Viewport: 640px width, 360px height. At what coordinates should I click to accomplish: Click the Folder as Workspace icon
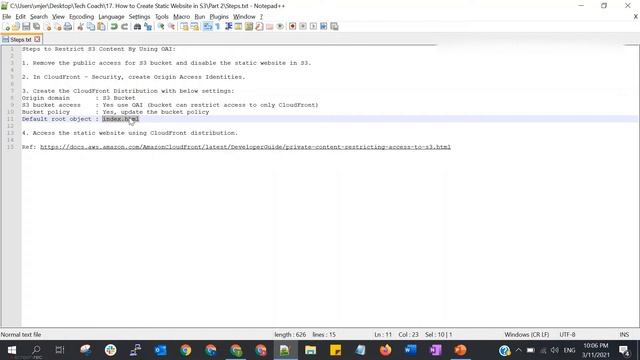269,27
